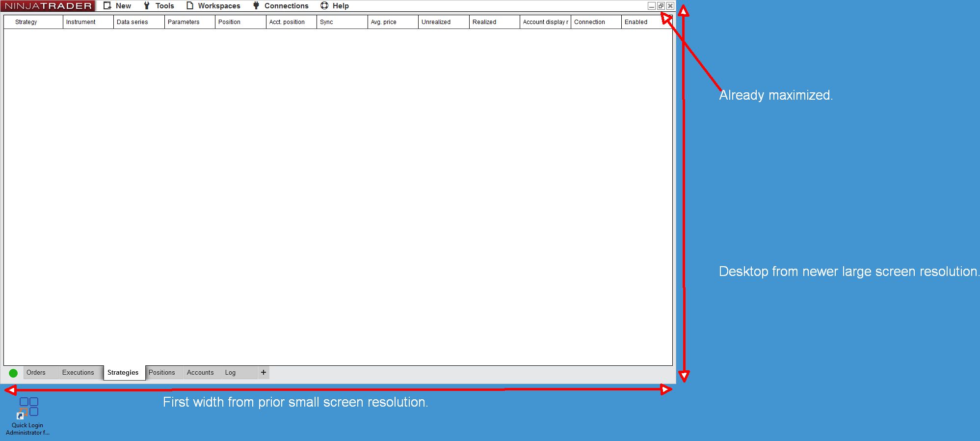Click the Connection column header

coord(596,22)
